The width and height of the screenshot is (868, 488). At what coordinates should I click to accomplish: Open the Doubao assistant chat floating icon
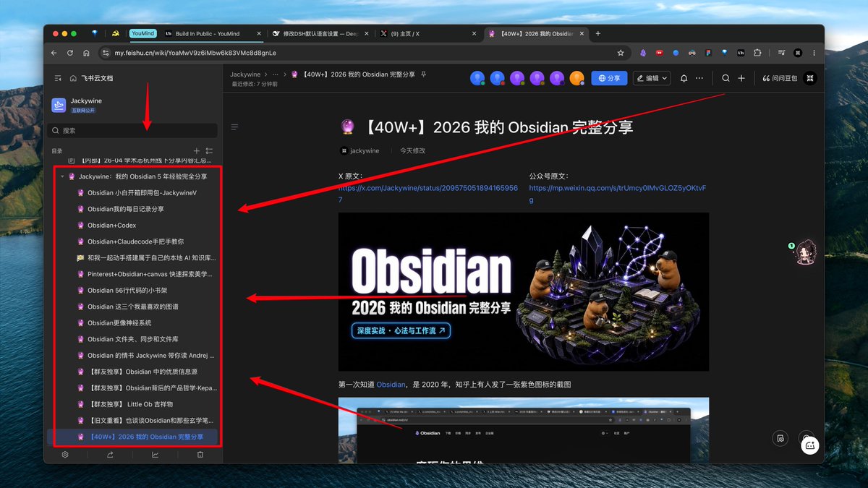pyautogui.click(x=809, y=446)
